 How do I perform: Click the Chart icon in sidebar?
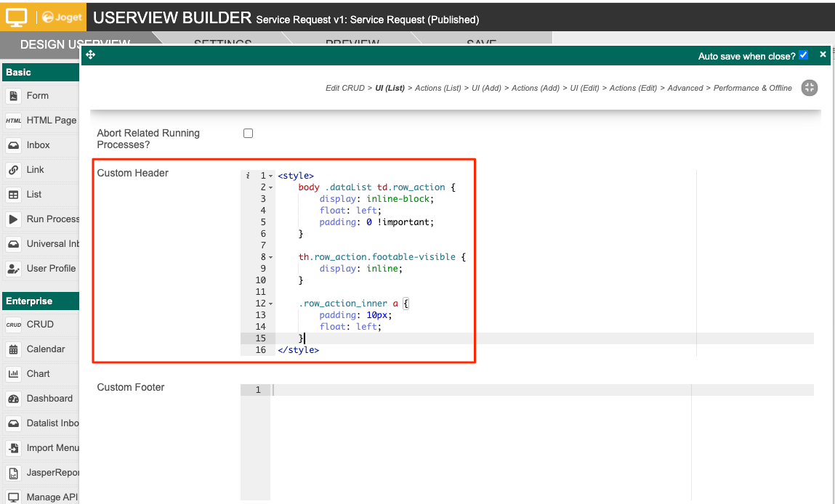point(14,374)
